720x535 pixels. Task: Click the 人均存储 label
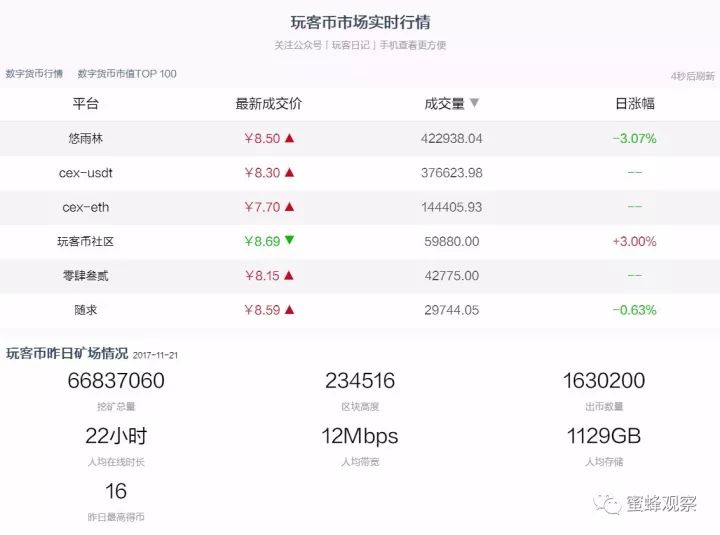(604, 462)
